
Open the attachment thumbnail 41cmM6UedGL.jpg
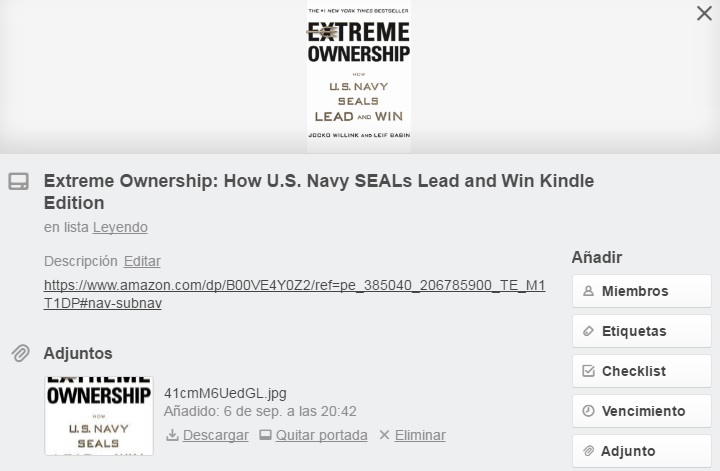[x=99, y=415]
